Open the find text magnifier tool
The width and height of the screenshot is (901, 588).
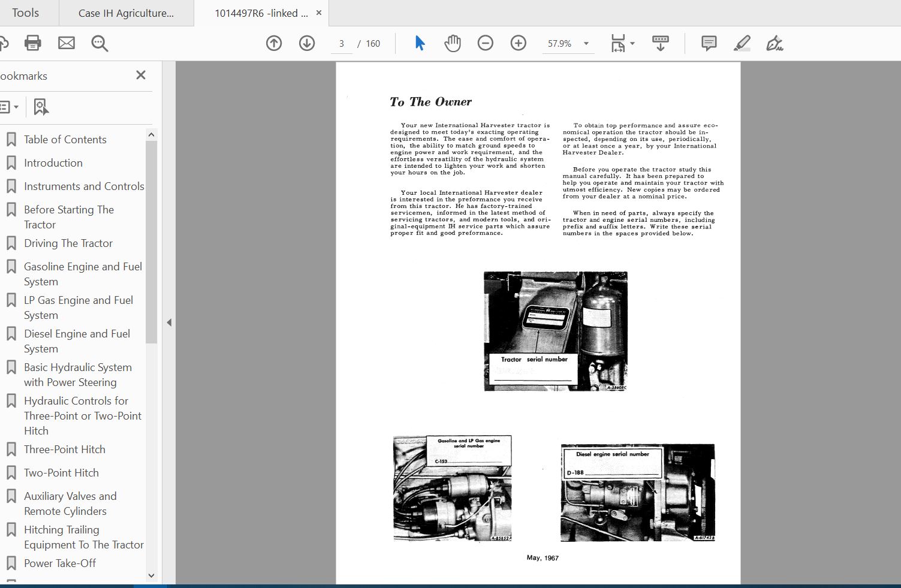pyautogui.click(x=100, y=43)
